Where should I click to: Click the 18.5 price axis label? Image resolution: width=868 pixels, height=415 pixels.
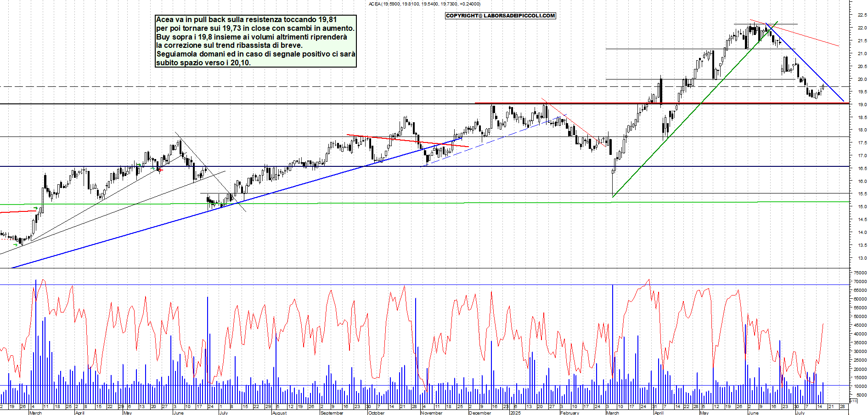[x=862, y=118]
